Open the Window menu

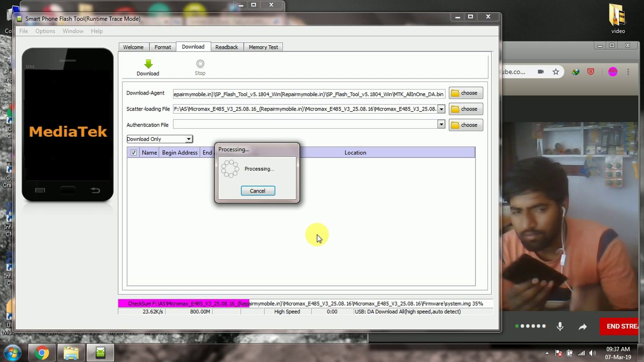(73, 31)
